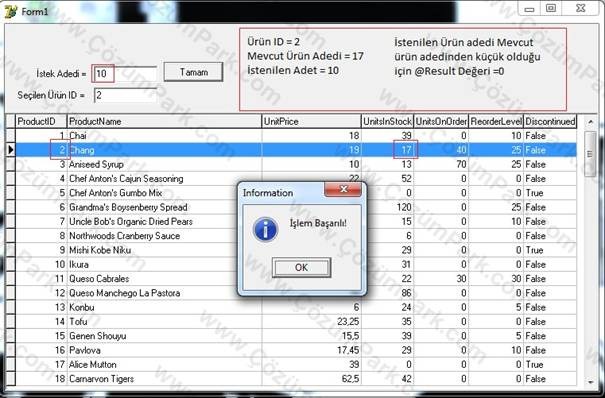
Task: Click the UnitPrice column header
Action: tap(311, 121)
